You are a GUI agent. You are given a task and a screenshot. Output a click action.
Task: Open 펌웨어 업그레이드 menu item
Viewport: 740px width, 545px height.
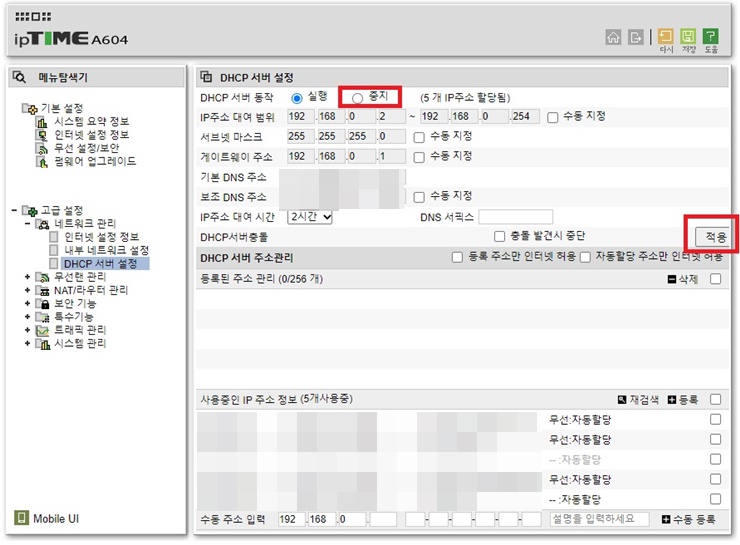click(95, 162)
